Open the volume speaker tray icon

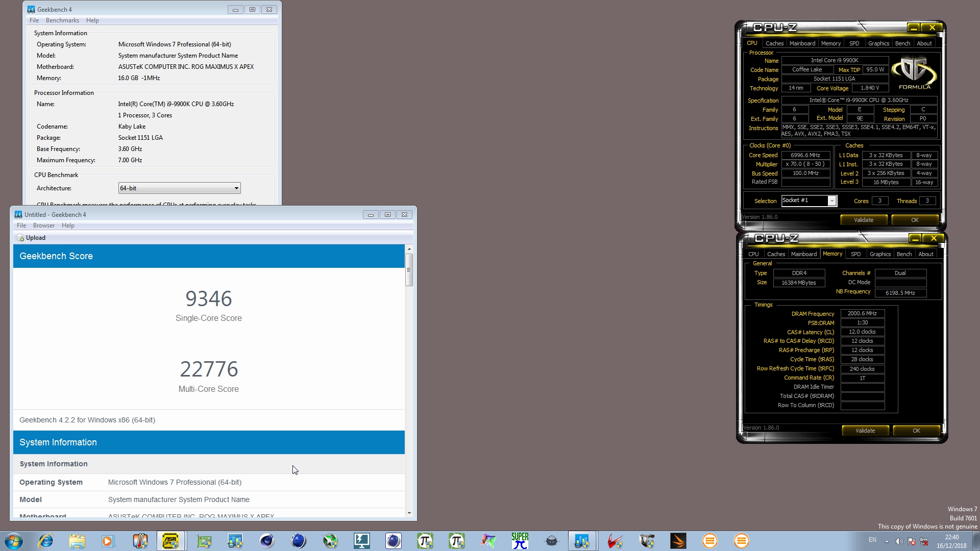(x=899, y=541)
